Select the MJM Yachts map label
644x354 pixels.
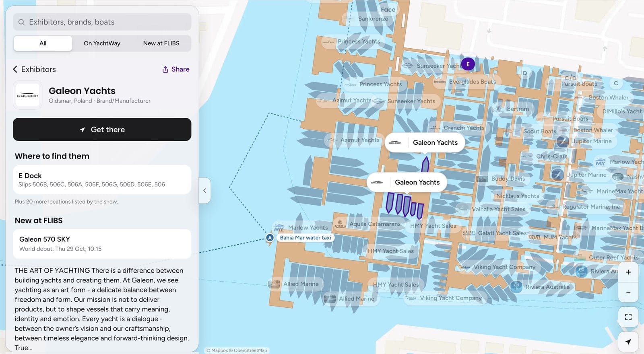(553, 237)
